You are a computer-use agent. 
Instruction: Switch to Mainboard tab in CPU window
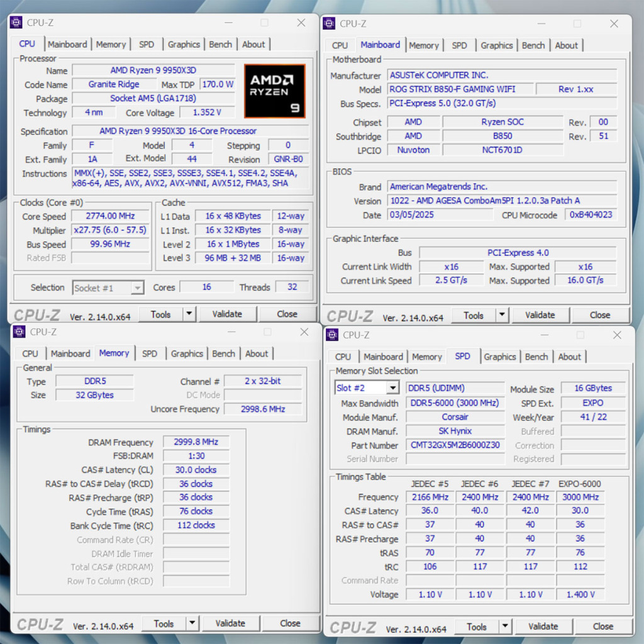click(x=67, y=45)
